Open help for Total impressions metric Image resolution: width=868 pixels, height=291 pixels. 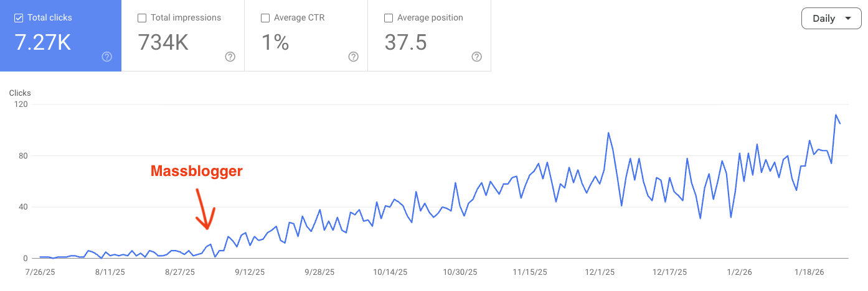(230, 57)
